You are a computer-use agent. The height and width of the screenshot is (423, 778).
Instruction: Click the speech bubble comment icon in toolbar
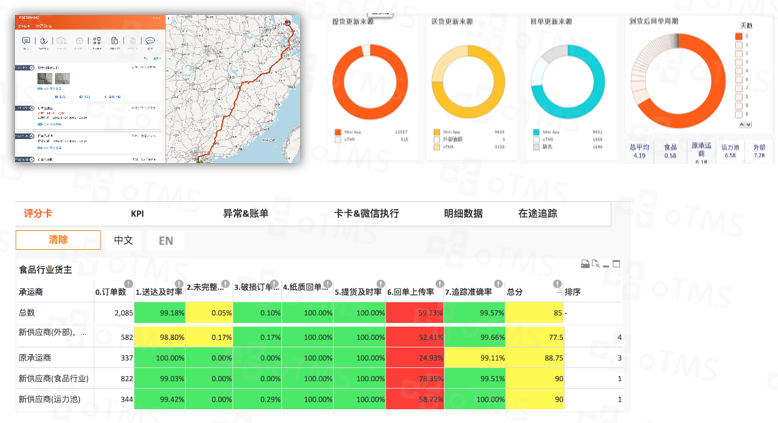coord(150,42)
